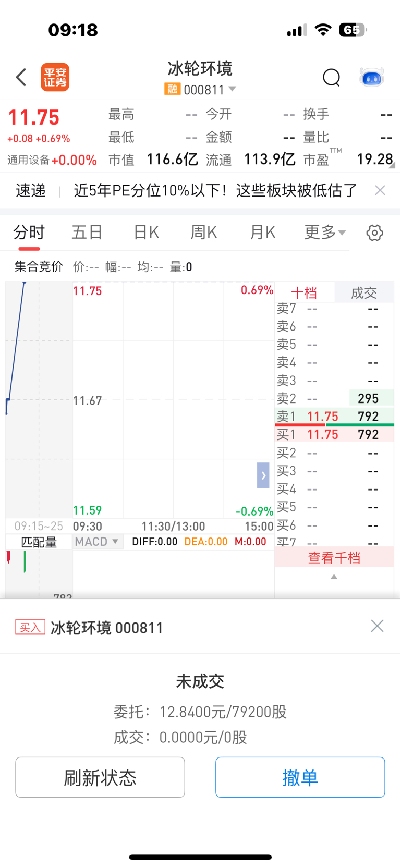Tap the margin trading 融 badge
Screen dimensions: 401x868
coord(172,89)
